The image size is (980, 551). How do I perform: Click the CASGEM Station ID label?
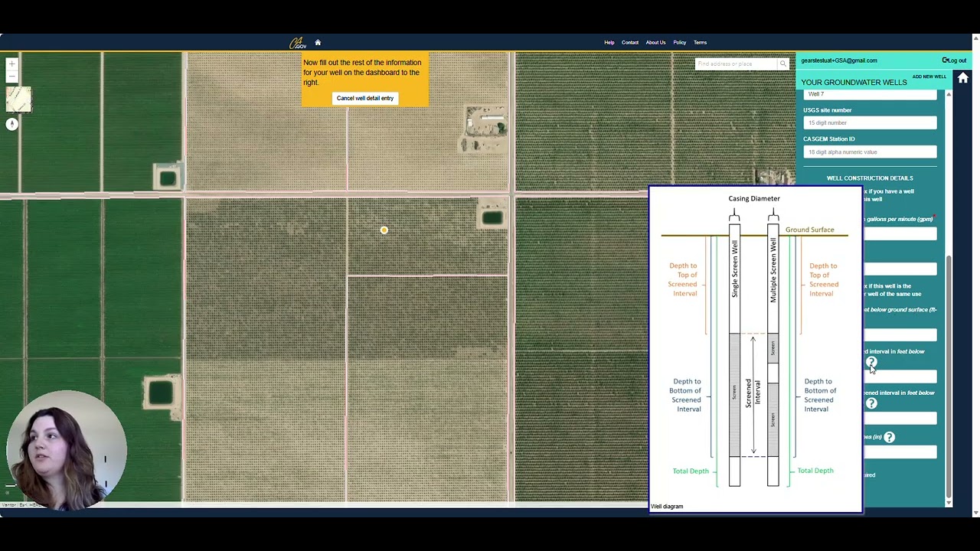(x=829, y=139)
